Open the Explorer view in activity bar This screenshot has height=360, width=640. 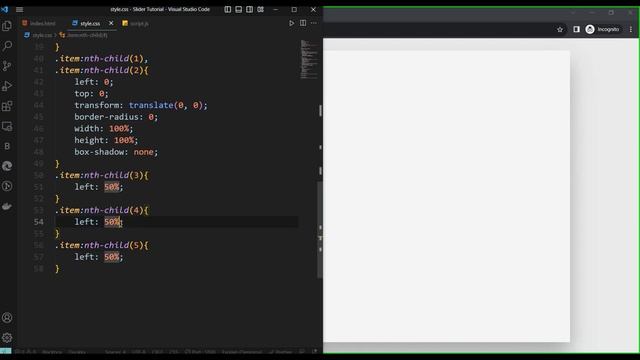click(7, 26)
